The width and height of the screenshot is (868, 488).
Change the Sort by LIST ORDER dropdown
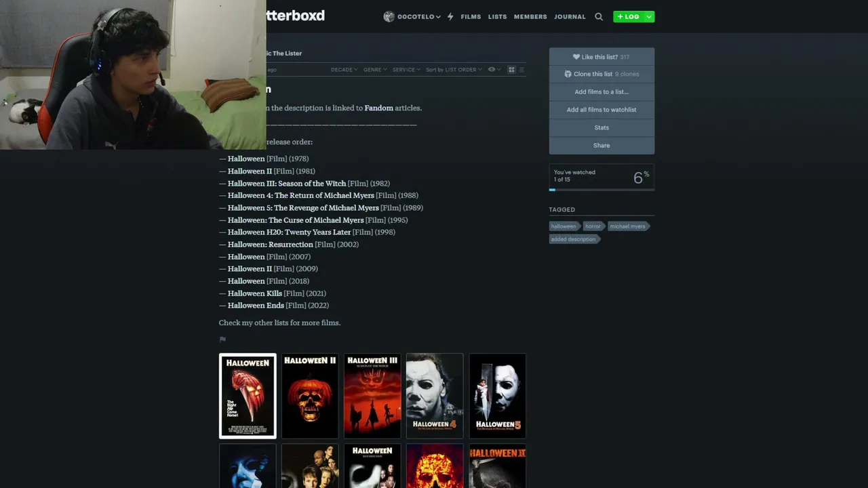coord(454,70)
